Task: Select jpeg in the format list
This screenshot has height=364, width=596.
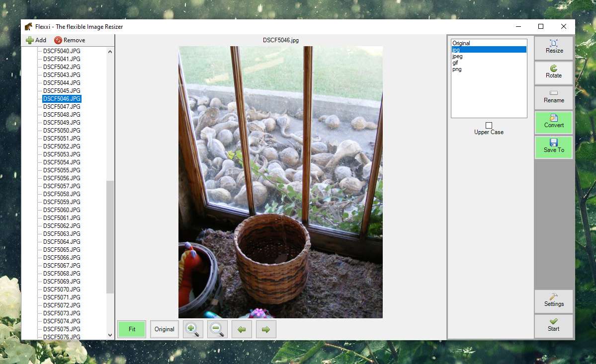Action: tap(489, 56)
